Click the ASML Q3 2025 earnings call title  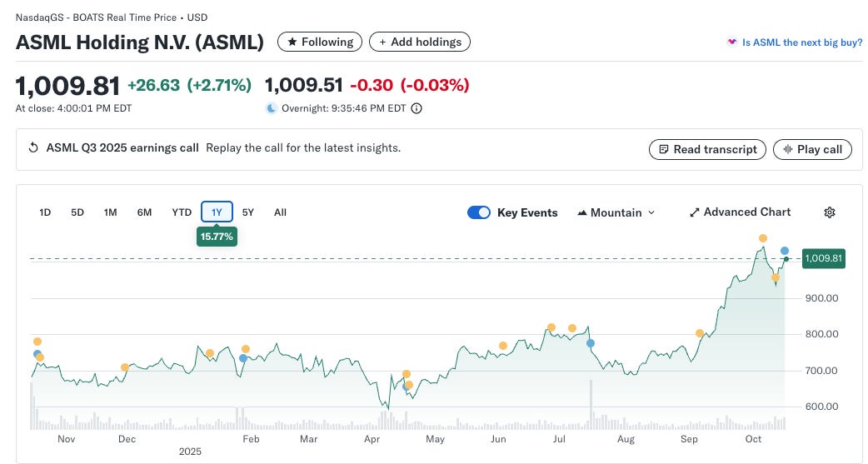click(122, 147)
